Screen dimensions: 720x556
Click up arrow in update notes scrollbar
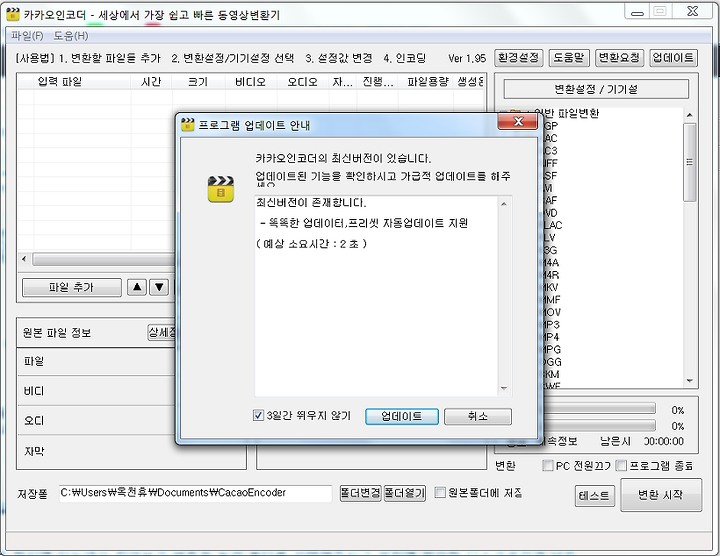(x=504, y=204)
